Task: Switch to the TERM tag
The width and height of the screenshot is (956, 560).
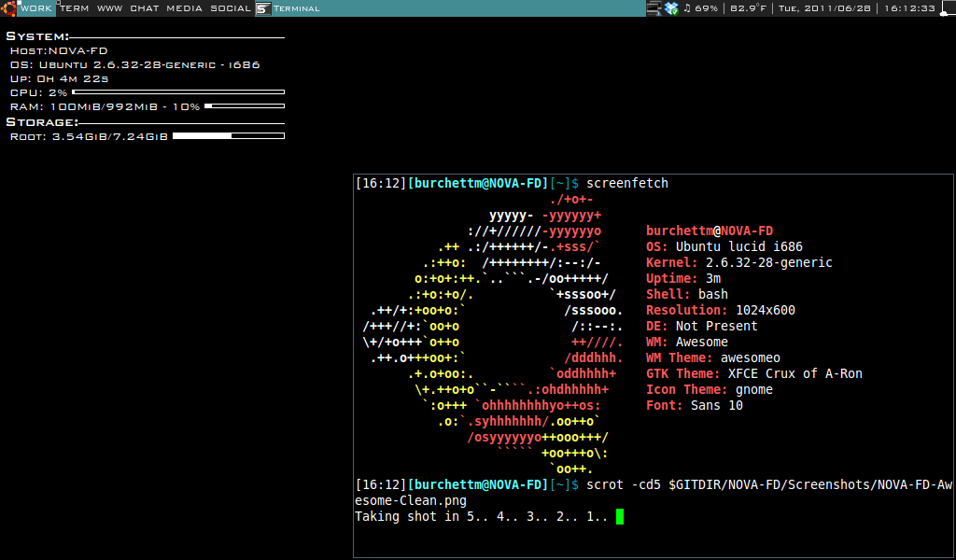Action: [75, 8]
